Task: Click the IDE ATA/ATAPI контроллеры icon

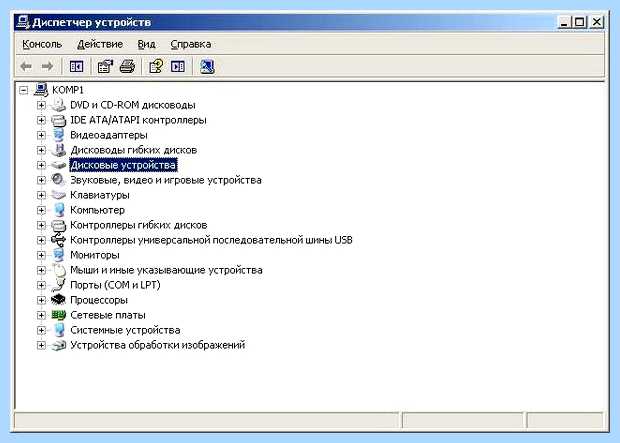Action: pyautogui.click(x=59, y=120)
